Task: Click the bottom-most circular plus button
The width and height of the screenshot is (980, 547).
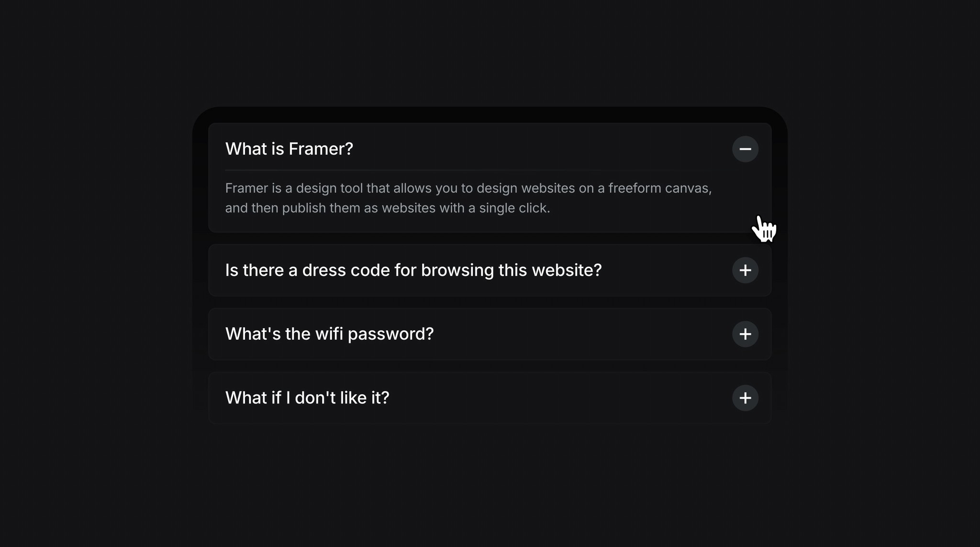Action: click(x=746, y=398)
